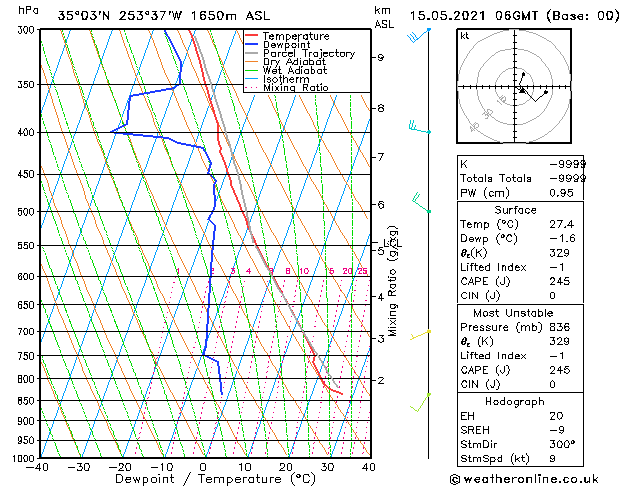The width and height of the screenshot is (629, 486).
Task: Click the '700' pressure level label
Action: (x=27, y=332)
